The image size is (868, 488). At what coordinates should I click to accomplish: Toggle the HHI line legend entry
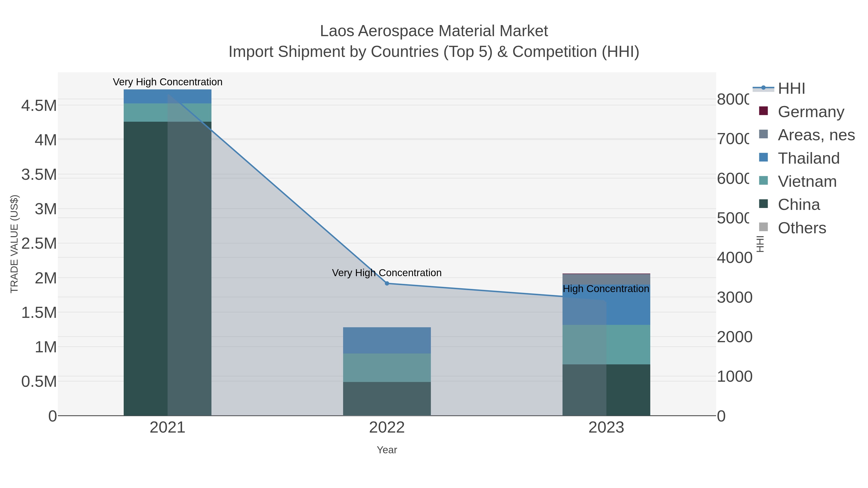[x=778, y=89]
